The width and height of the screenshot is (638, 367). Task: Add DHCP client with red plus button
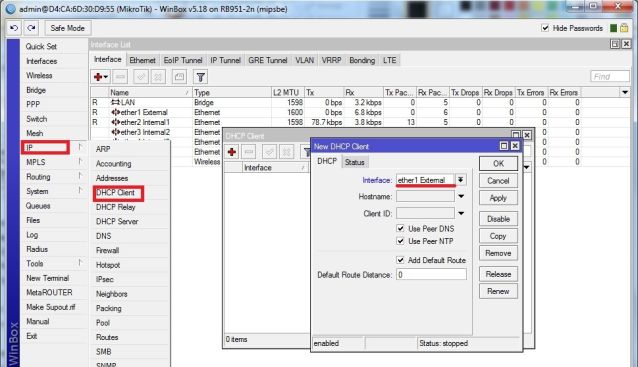tap(232, 152)
